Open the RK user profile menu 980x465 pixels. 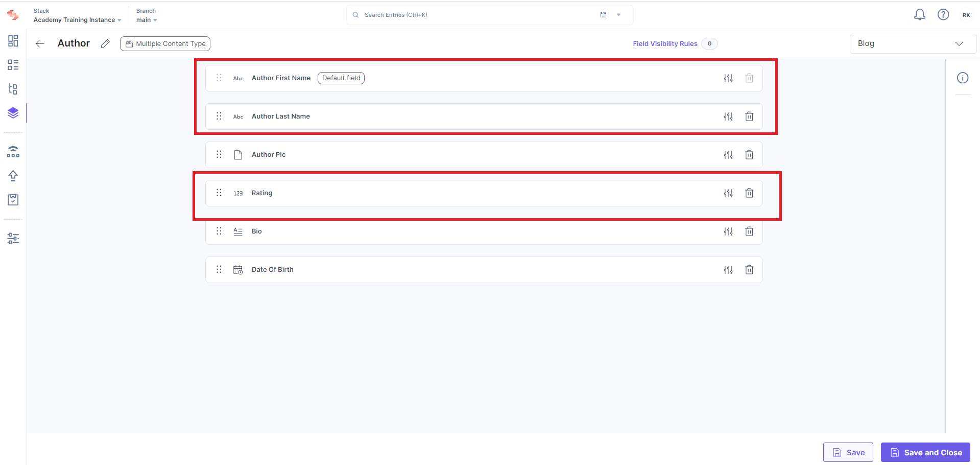966,15
